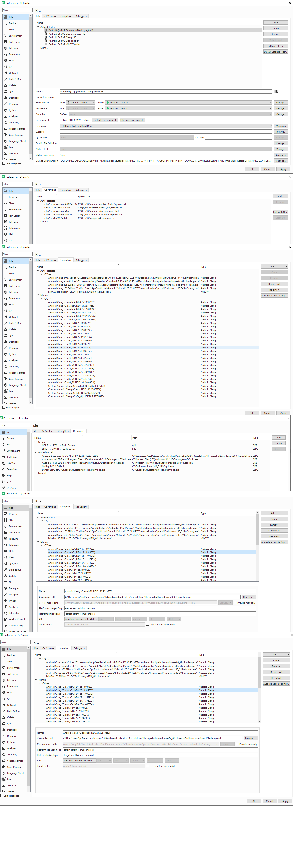Screen dimensions: 293x868
Task: Open Version Control icon in the Kits-tab window
Action: [x=6, y=129]
